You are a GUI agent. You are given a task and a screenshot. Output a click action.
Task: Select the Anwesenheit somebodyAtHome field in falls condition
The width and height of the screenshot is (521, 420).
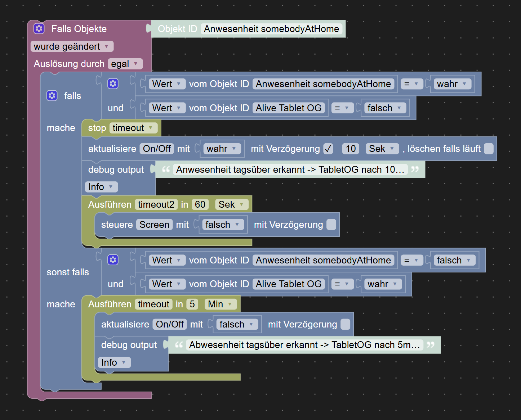coord(324,84)
